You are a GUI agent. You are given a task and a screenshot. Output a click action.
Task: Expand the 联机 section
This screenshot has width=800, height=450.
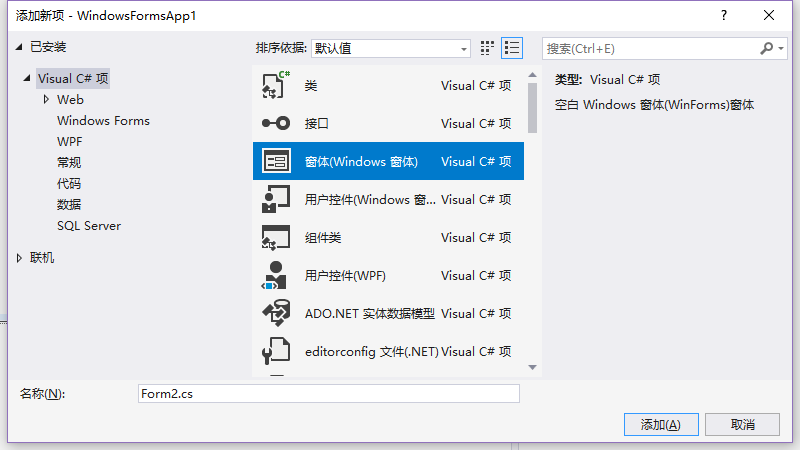[19, 258]
